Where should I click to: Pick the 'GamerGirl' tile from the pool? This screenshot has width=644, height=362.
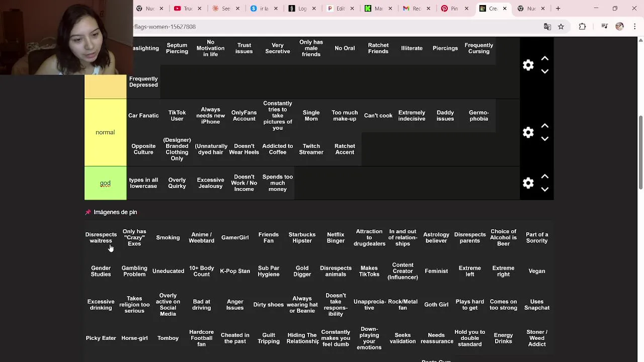click(235, 238)
